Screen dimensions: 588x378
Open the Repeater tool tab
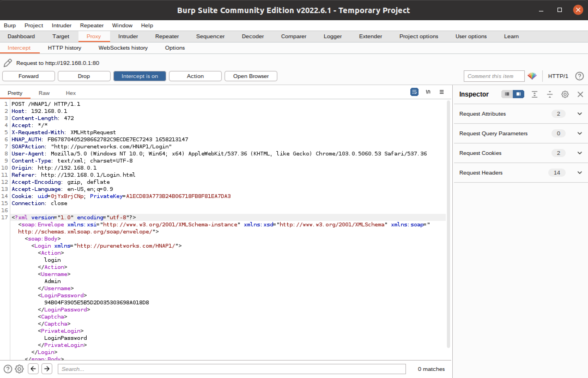click(x=167, y=36)
